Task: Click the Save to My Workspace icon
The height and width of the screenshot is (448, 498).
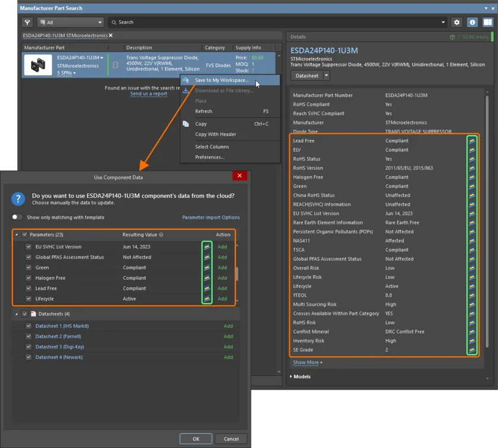Action: point(186,80)
